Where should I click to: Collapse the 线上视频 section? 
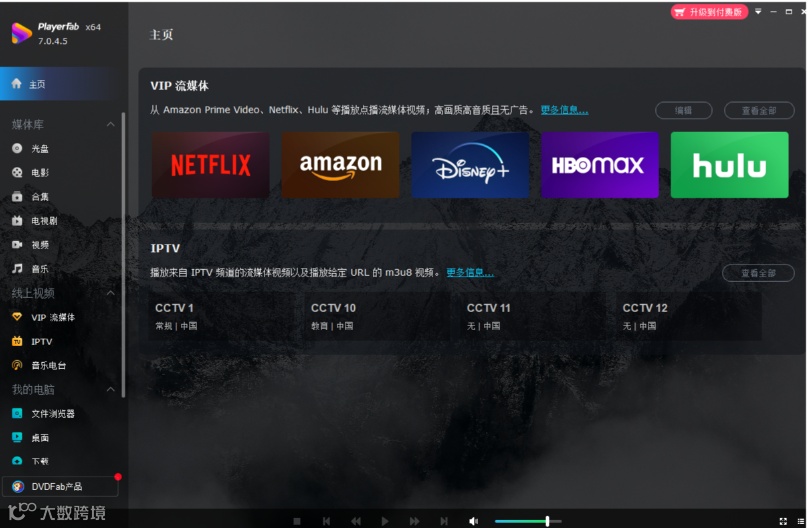pos(110,293)
